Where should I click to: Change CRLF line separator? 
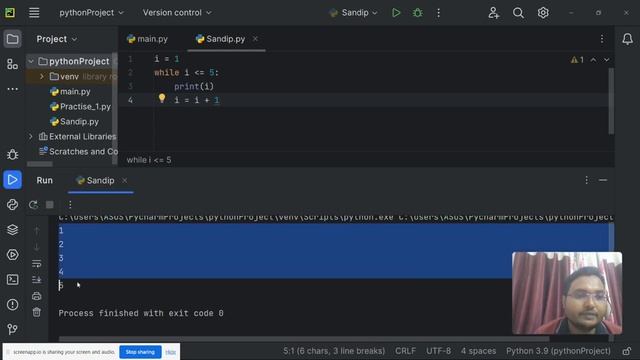[405, 351]
